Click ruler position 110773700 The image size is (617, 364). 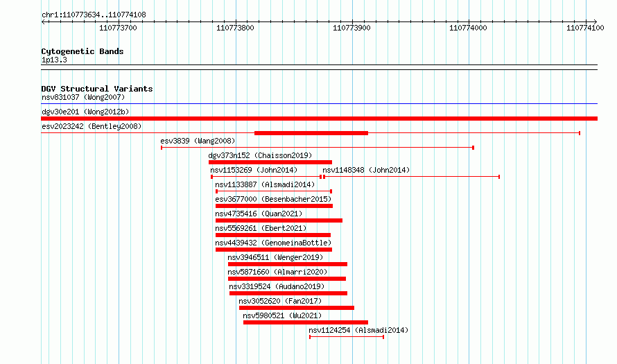118,28
